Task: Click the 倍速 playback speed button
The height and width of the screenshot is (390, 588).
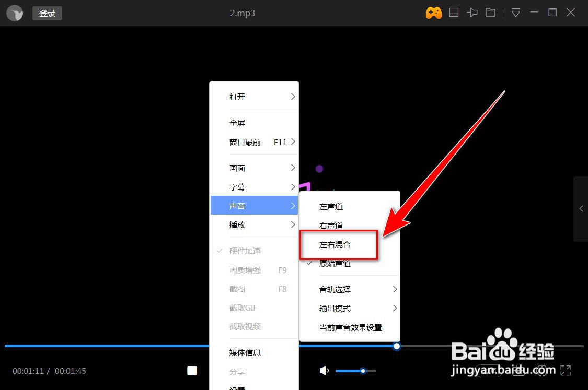Action: tap(488, 371)
